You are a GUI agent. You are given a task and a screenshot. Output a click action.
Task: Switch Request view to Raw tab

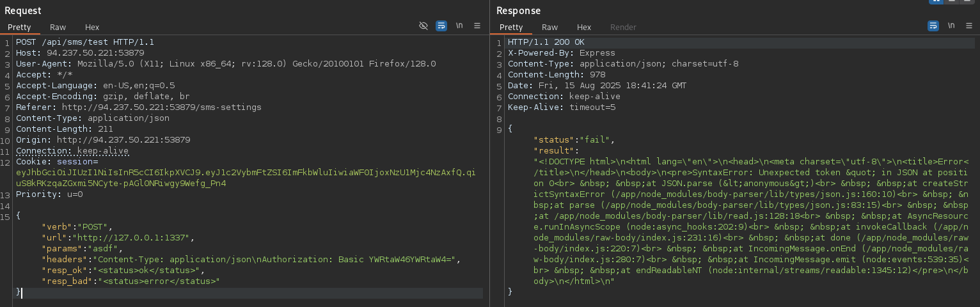coord(58,28)
